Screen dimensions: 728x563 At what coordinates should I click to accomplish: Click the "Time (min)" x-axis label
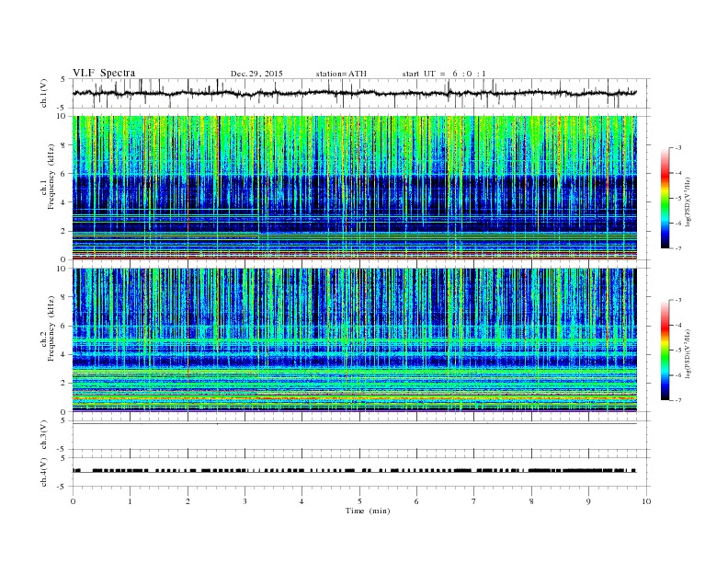tap(368, 511)
